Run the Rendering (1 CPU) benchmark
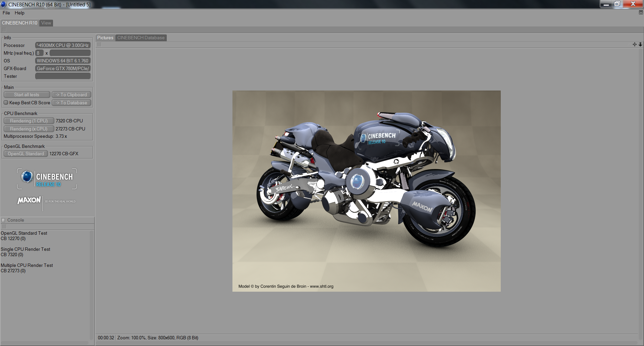 (29, 121)
